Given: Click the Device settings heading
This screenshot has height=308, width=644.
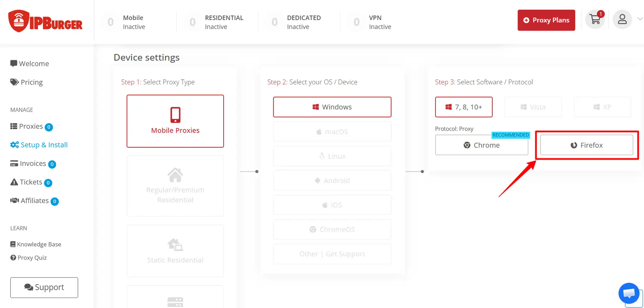Looking at the screenshot, I should [x=147, y=58].
